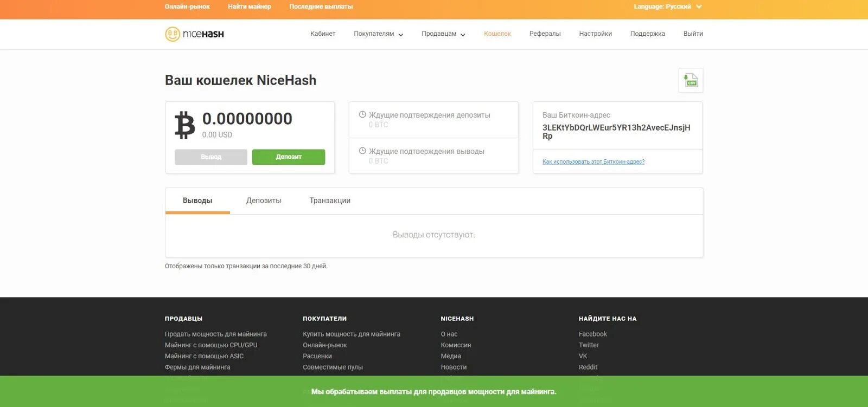The width and height of the screenshot is (868, 407).
Task: Open Последние выплаты in the top bar
Action: [x=321, y=7]
